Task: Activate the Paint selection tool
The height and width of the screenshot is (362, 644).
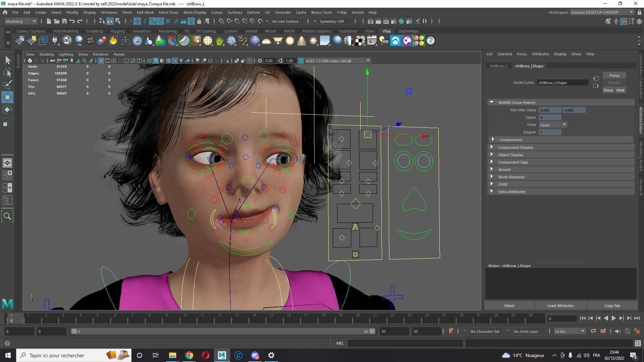Action: 8,85
